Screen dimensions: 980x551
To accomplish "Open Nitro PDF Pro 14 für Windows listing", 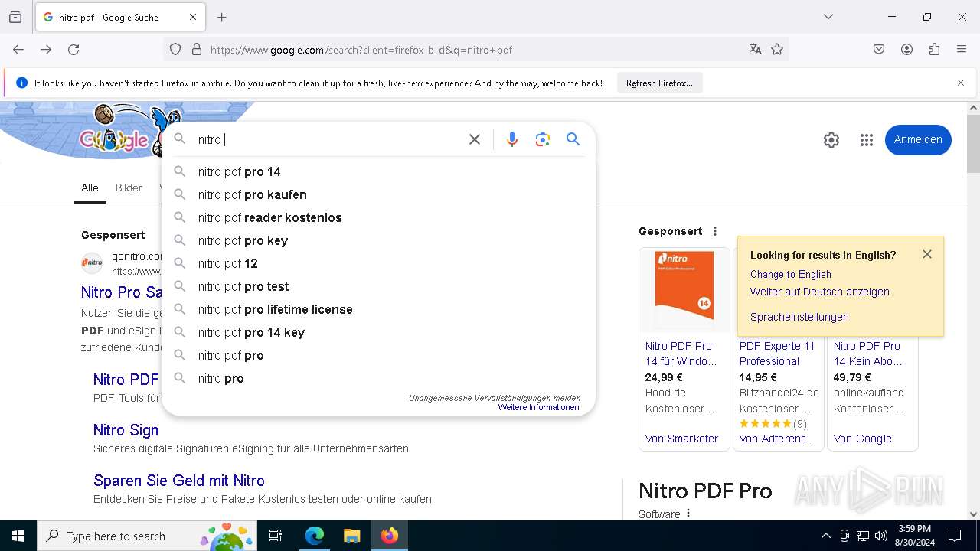I will 681,354.
